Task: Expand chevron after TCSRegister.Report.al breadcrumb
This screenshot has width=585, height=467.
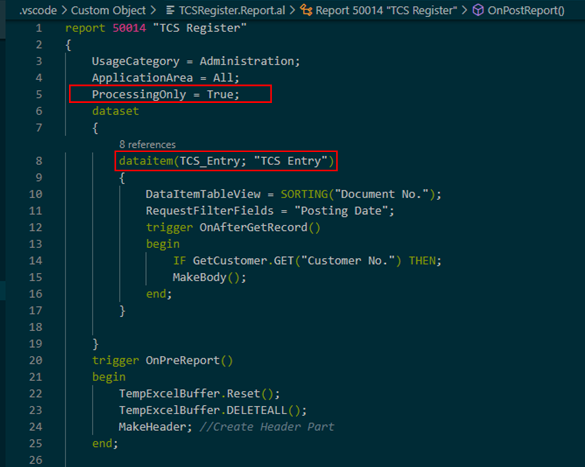Action: [x=292, y=10]
